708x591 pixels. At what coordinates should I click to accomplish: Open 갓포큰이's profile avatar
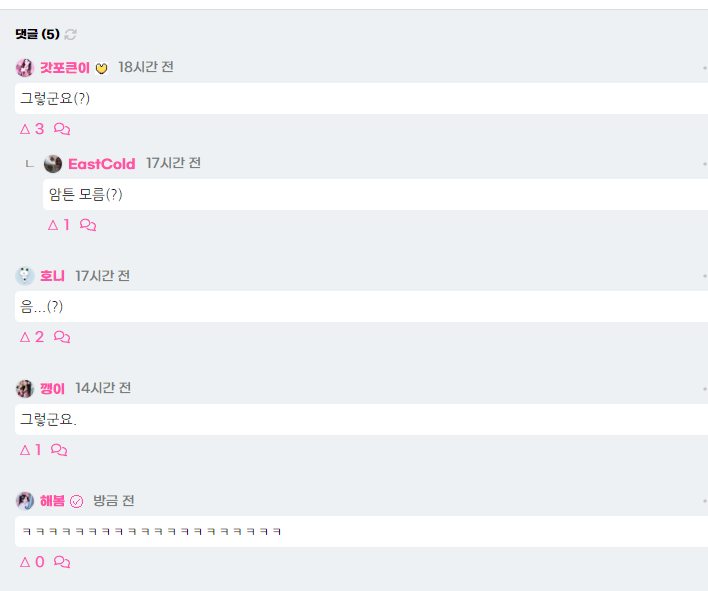click(25, 68)
